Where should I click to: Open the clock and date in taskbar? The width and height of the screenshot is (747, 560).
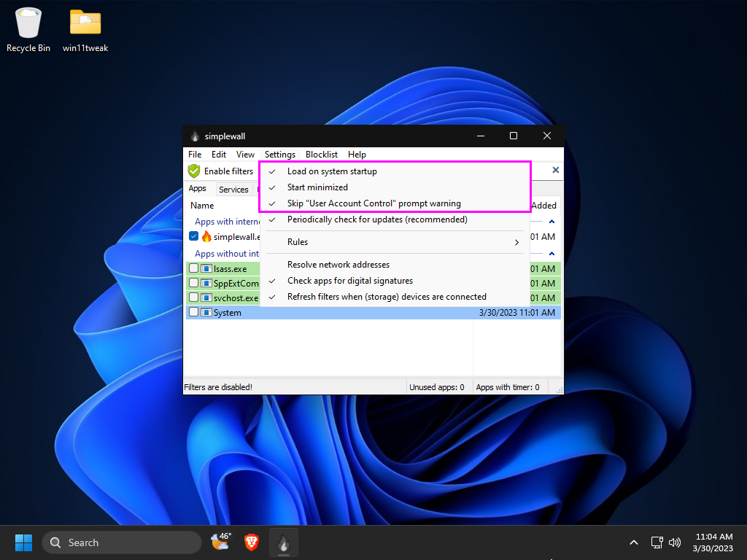[x=713, y=542]
